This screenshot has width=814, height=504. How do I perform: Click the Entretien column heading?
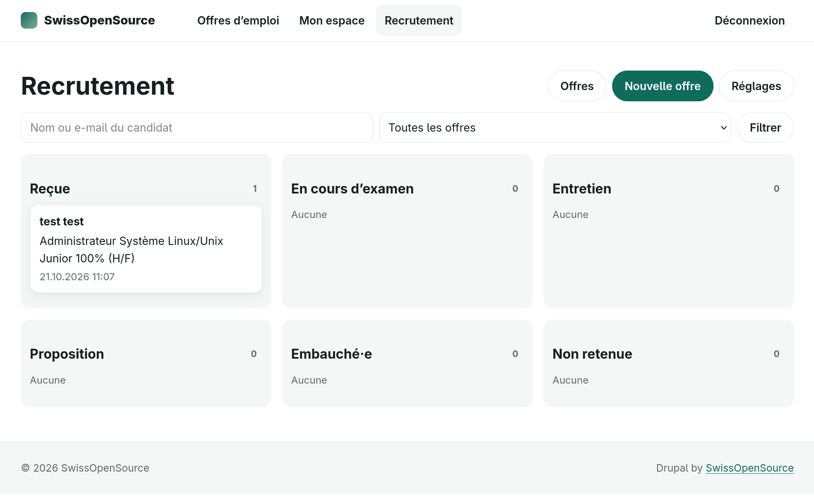tap(582, 189)
